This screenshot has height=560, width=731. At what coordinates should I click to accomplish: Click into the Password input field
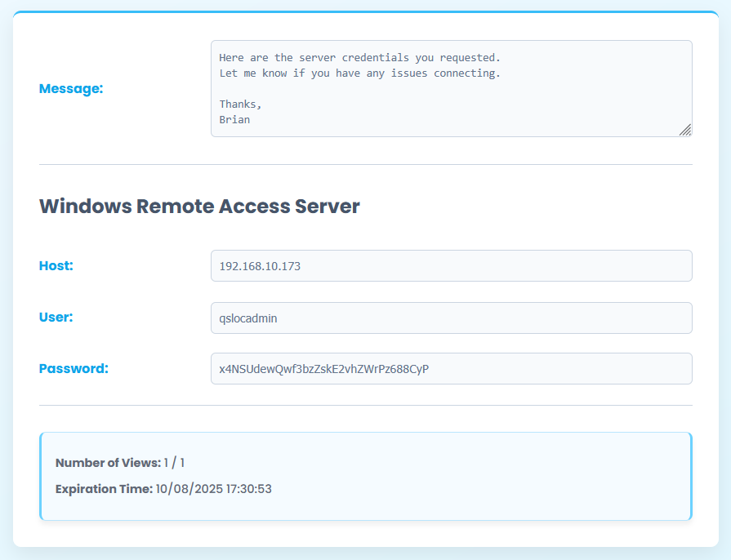coord(451,369)
